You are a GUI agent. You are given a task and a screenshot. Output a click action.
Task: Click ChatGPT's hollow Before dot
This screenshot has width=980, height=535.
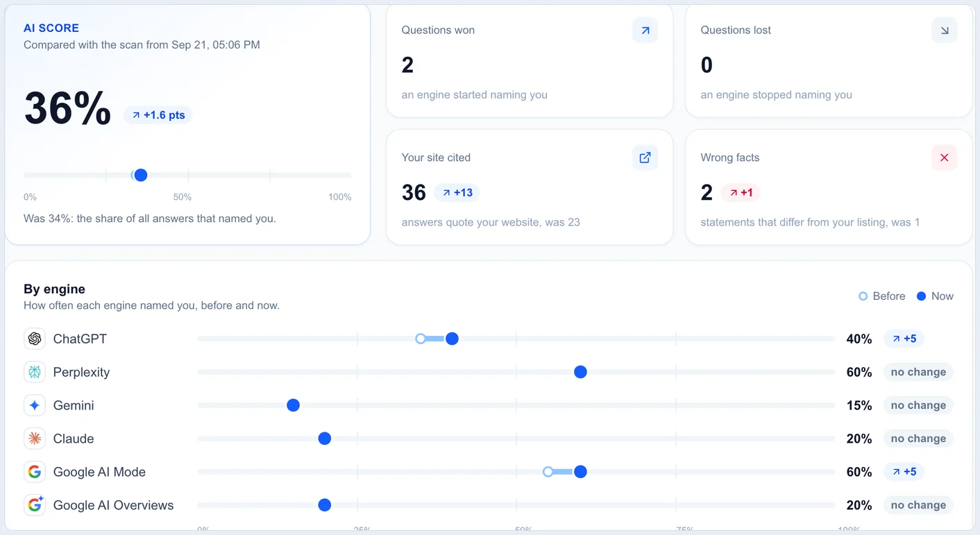420,339
